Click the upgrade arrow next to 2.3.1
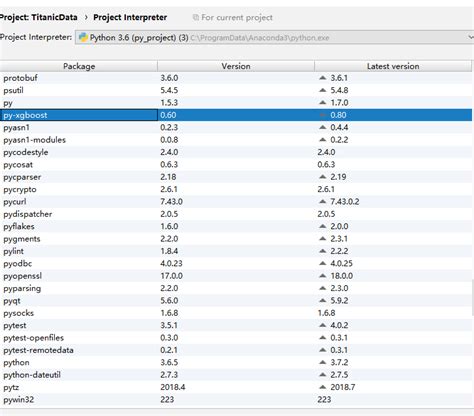This screenshot has width=474, height=416. [x=322, y=238]
